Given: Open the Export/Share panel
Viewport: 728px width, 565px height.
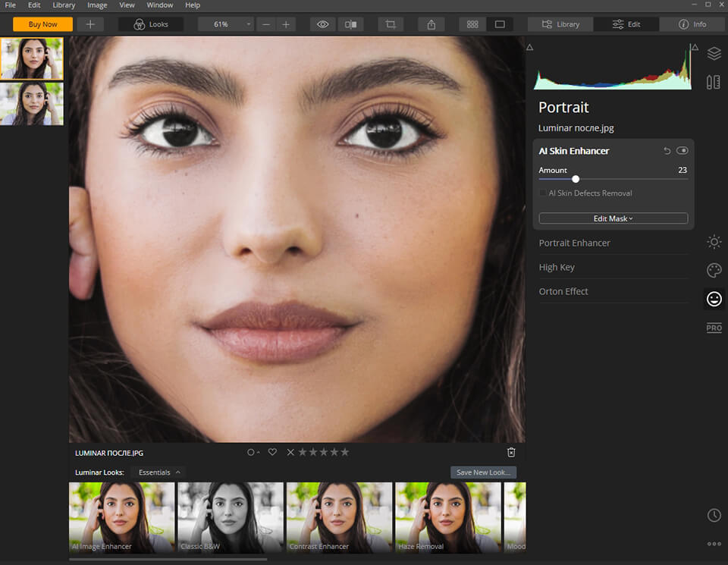Looking at the screenshot, I should point(430,24).
